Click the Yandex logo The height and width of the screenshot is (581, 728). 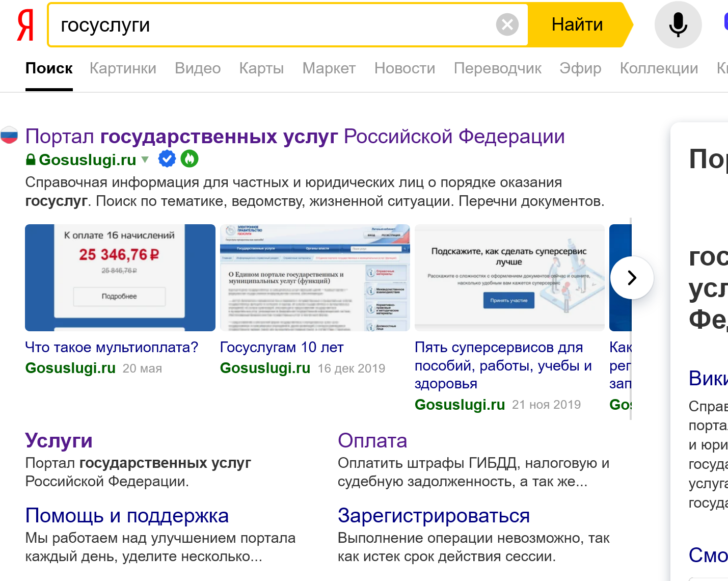click(25, 25)
